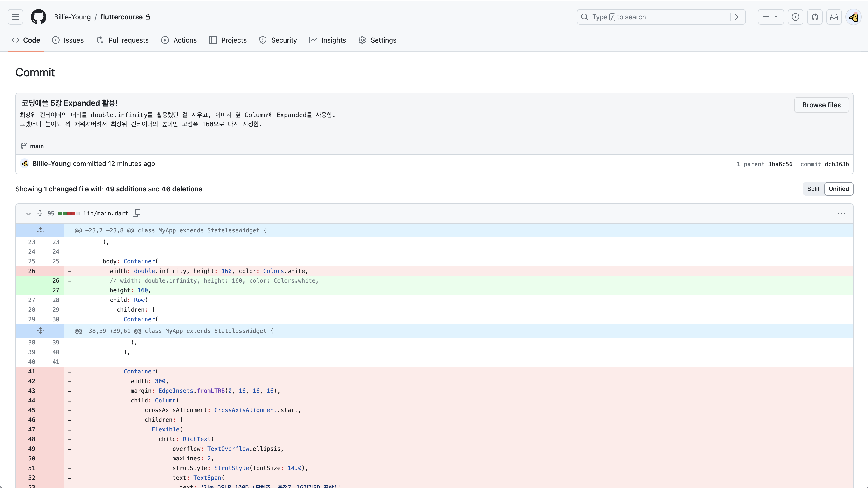Collapse the lib/main.dart diff
Screen dimensions: 868x488
coord(28,214)
